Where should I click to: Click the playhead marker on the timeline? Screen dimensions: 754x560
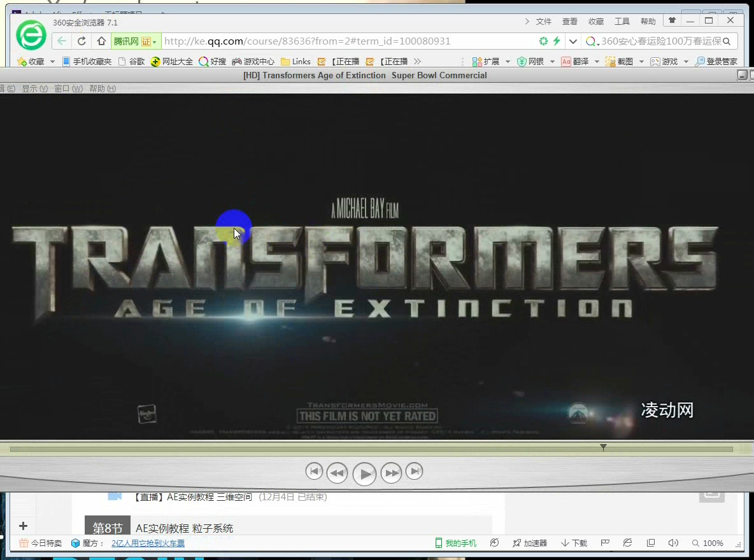[x=603, y=447]
